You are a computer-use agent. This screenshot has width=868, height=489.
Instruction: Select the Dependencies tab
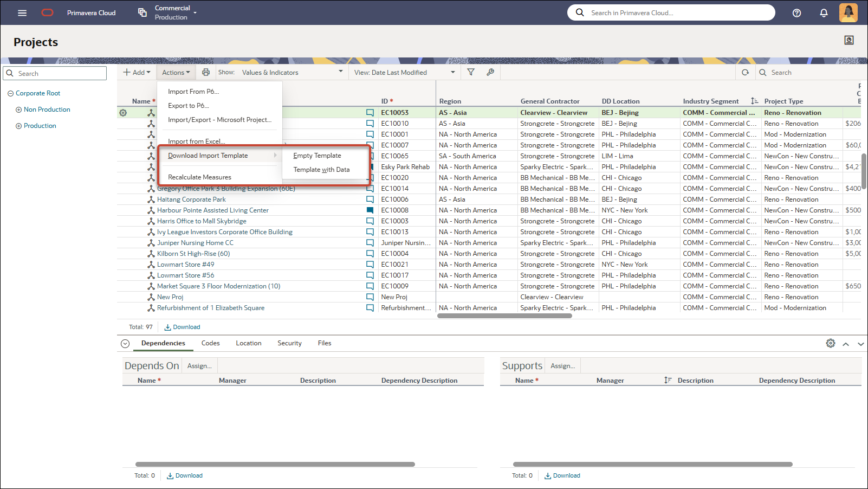163,343
